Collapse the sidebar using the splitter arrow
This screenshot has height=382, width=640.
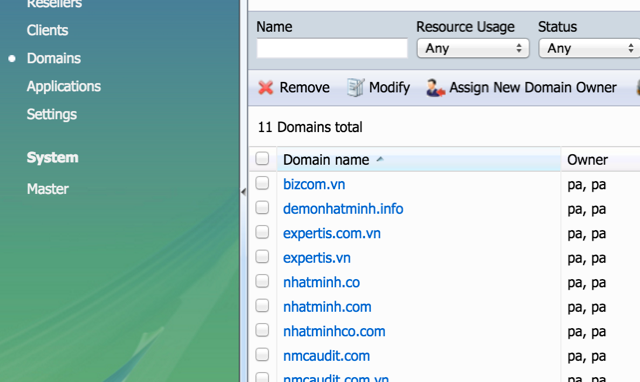pos(244,192)
